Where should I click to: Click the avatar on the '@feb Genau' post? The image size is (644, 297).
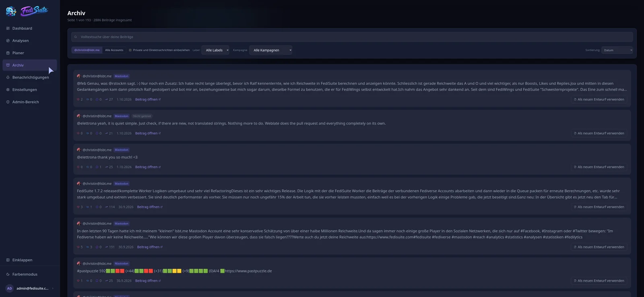pos(79,76)
